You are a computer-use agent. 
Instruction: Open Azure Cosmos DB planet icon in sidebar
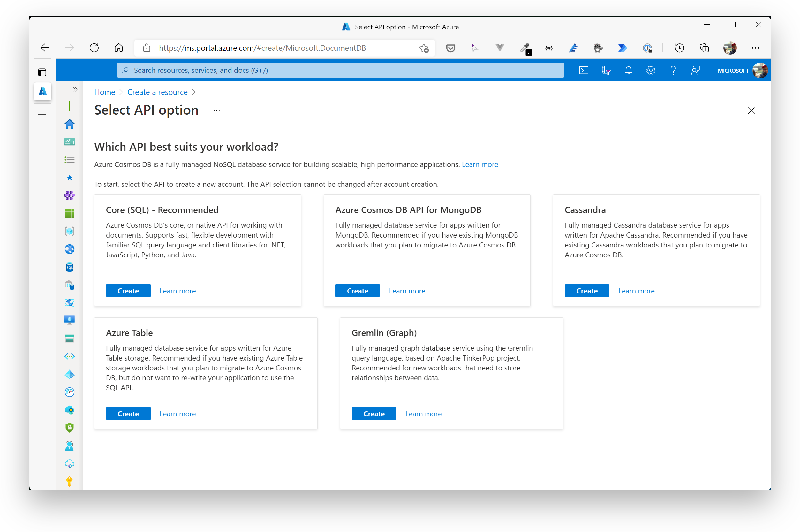click(70, 303)
